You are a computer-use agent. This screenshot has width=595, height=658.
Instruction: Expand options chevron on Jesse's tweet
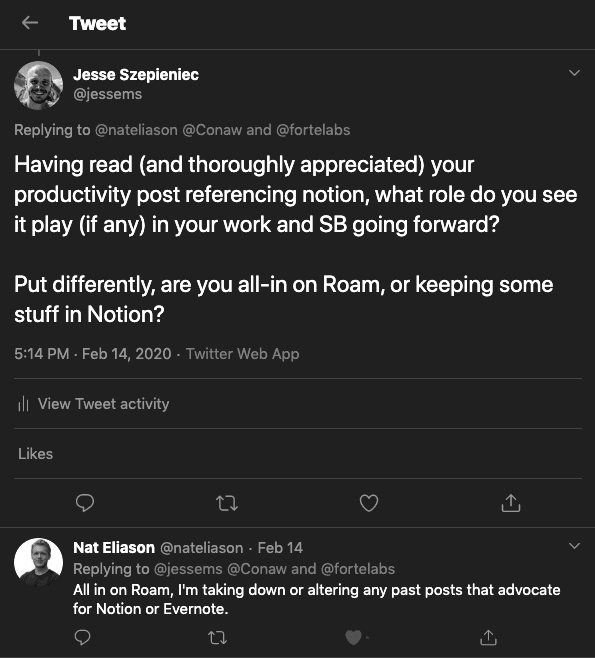tap(574, 73)
